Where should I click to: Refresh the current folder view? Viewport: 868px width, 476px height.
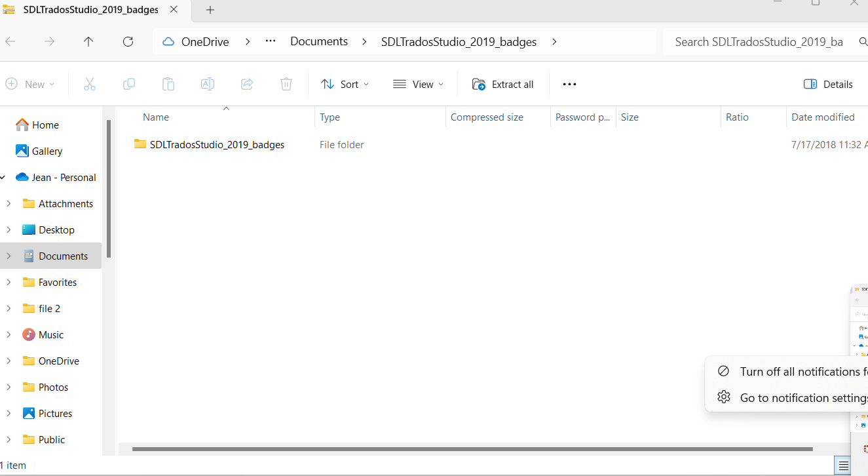[x=128, y=41]
